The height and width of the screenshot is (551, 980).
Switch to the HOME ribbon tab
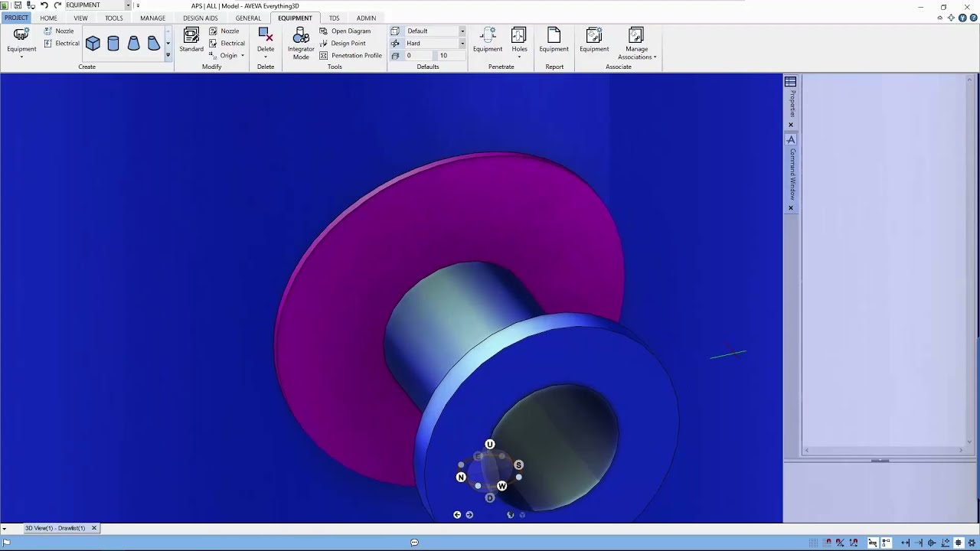pos(48,18)
